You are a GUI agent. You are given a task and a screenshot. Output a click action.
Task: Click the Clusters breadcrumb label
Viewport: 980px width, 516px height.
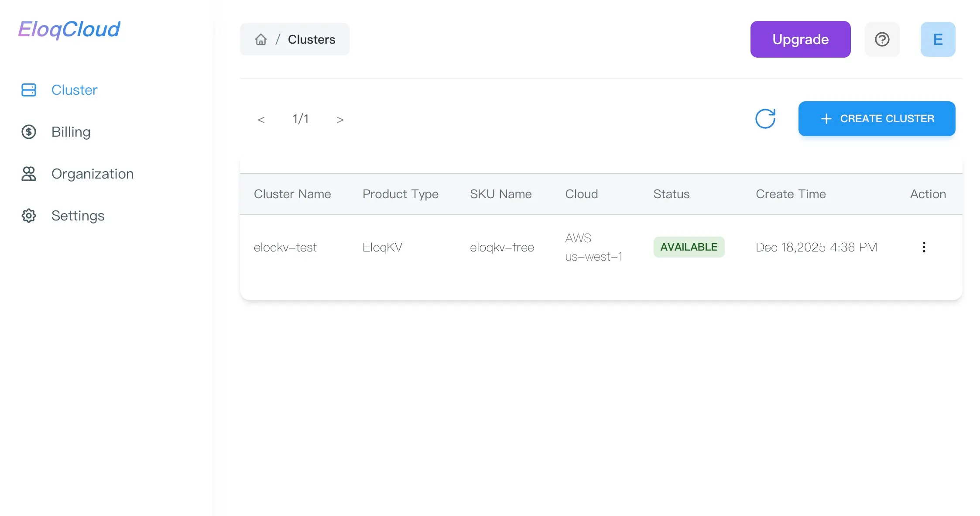click(x=312, y=39)
